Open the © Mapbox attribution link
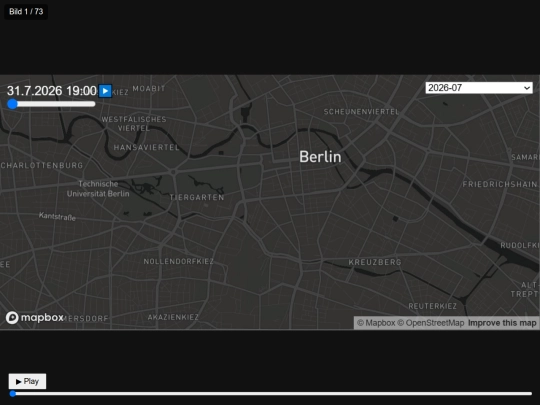The width and height of the screenshot is (540, 405). (376, 323)
